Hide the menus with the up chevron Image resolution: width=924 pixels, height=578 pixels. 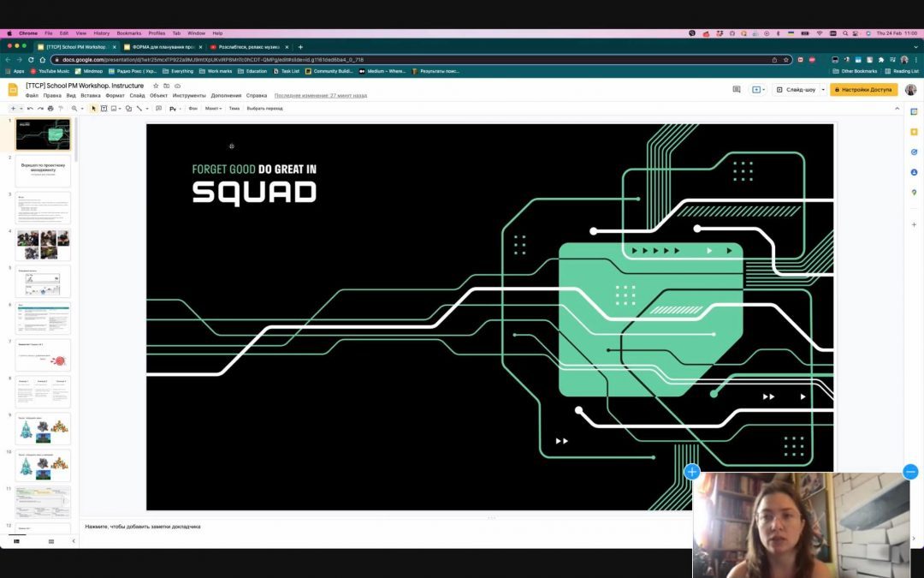tap(897, 109)
